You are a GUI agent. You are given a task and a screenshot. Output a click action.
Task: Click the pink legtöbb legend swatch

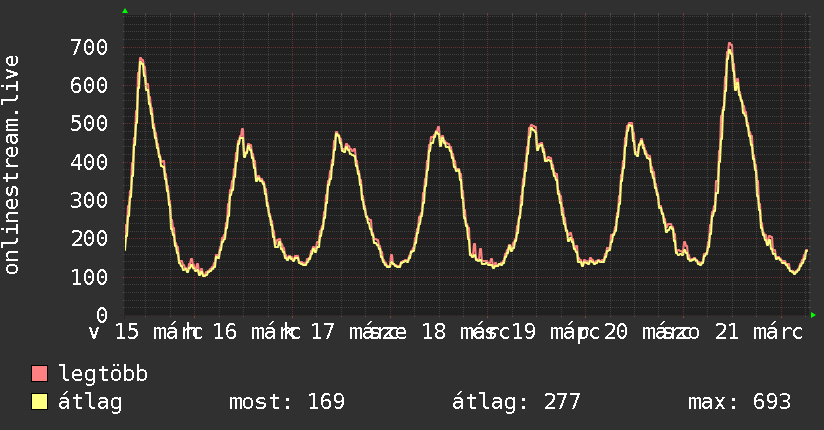(39, 373)
